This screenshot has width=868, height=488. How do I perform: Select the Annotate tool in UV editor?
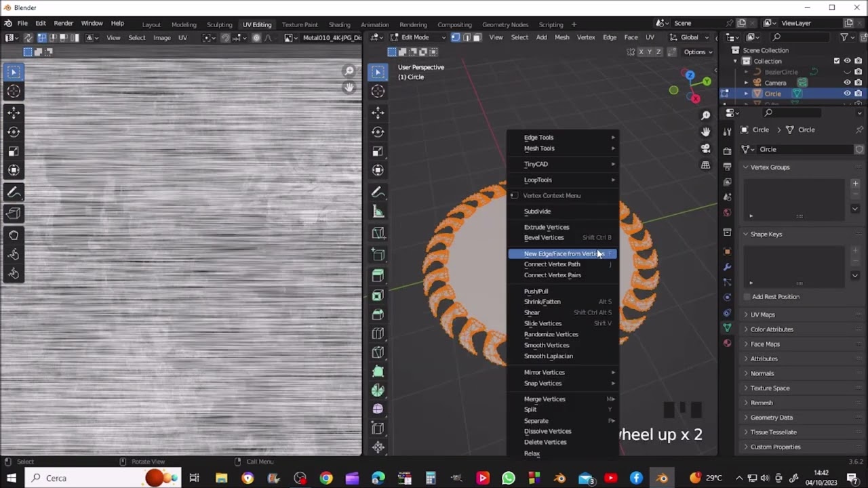(14, 192)
